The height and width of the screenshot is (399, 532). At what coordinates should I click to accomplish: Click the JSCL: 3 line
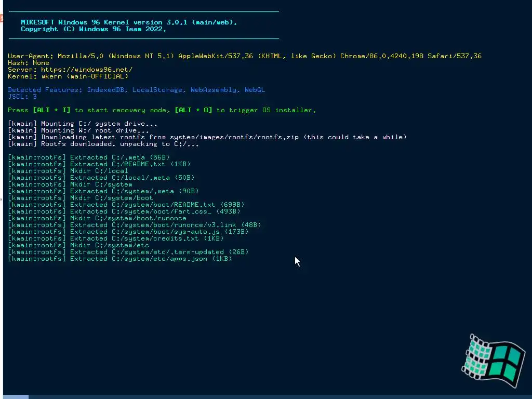[x=22, y=97]
